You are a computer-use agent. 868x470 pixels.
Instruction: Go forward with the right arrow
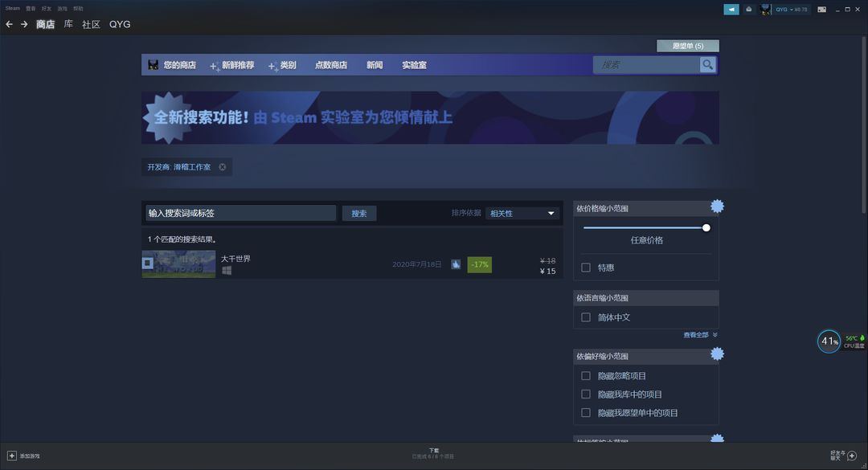(24, 24)
